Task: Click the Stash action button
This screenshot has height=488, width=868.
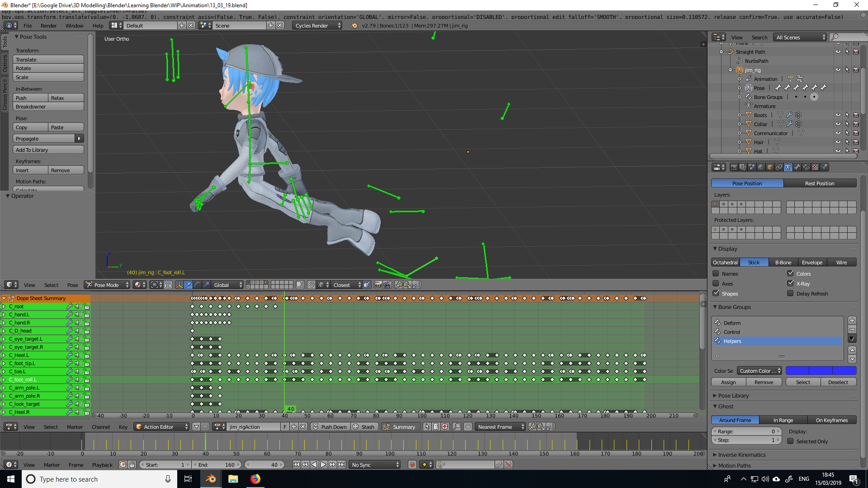Action: [364, 427]
